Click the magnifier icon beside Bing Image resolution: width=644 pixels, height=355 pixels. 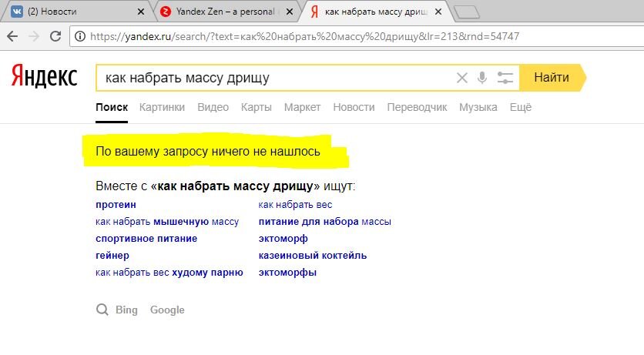(102, 310)
